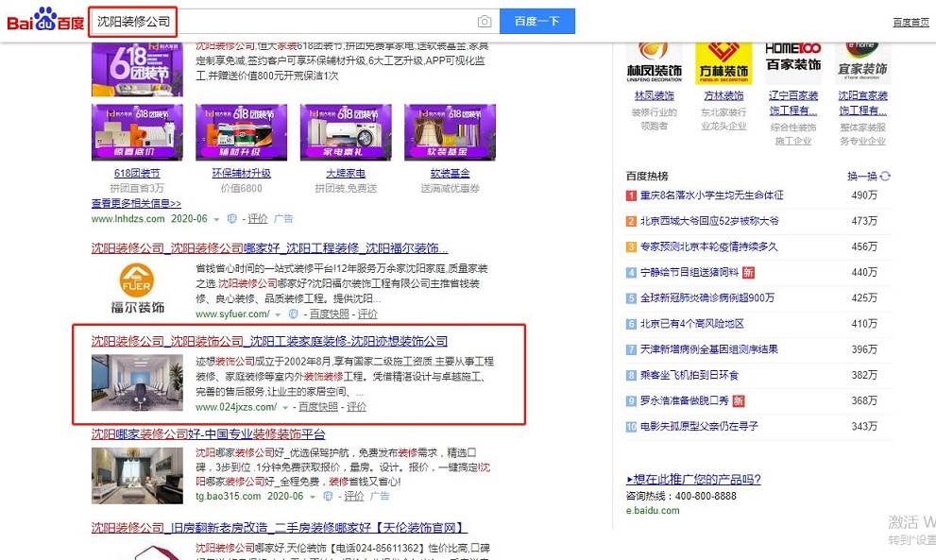Click 评价 next to www.lnhdzs.com

tap(257, 218)
